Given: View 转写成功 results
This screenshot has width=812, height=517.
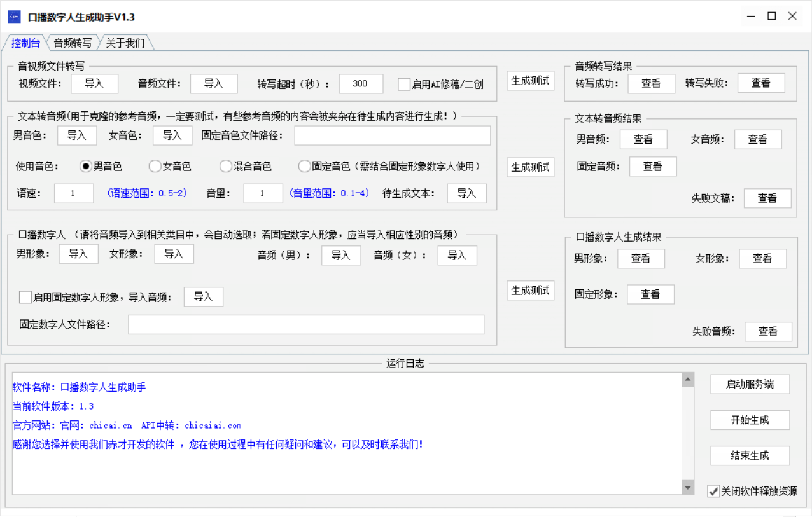Looking at the screenshot, I should (x=651, y=83).
